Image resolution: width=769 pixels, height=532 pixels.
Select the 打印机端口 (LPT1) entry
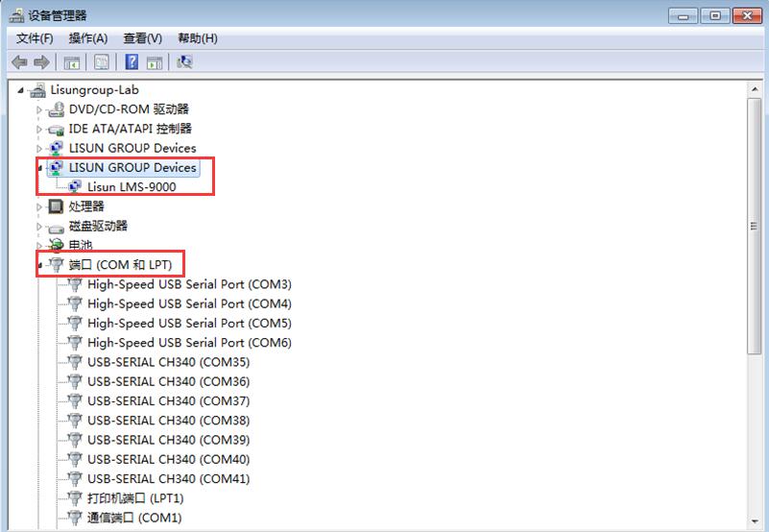pos(134,498)
